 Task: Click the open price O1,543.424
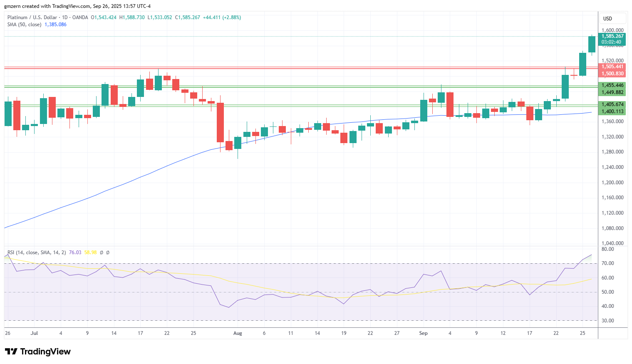[104, 17]
